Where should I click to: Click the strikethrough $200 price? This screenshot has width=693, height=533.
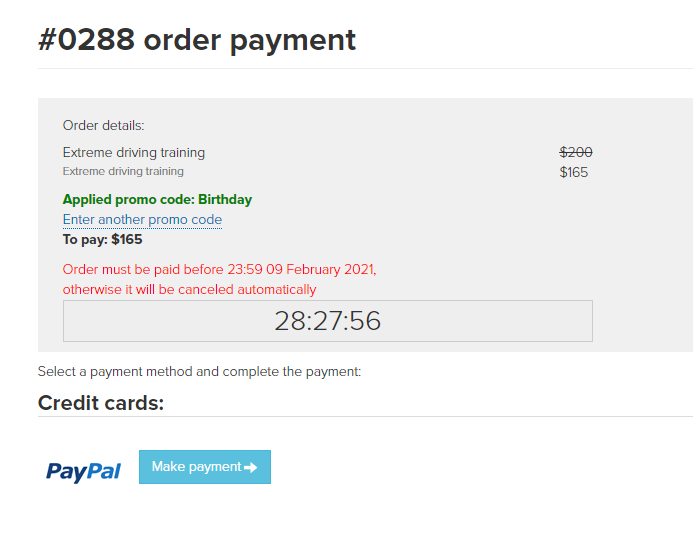[575, 152]
